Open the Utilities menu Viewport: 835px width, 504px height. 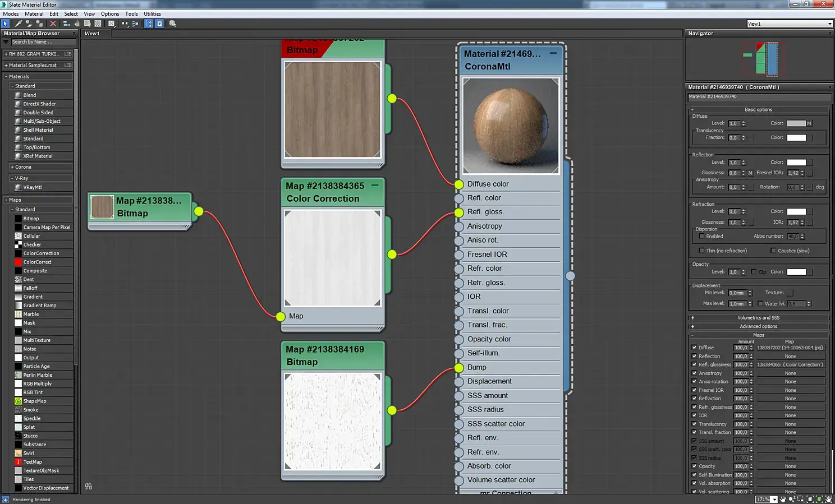tap(152, 14)
